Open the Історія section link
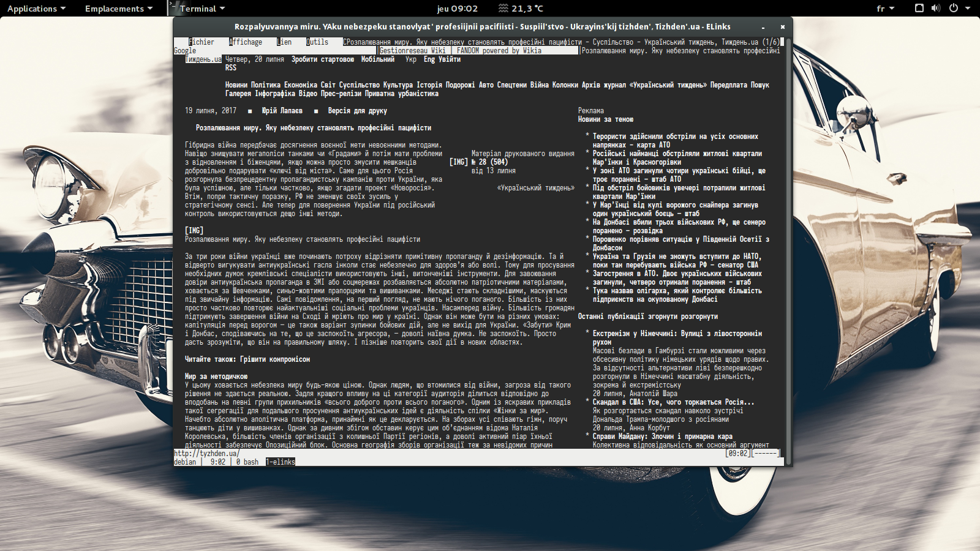Viewport: 980px width, 551px height. pos(429,85)
